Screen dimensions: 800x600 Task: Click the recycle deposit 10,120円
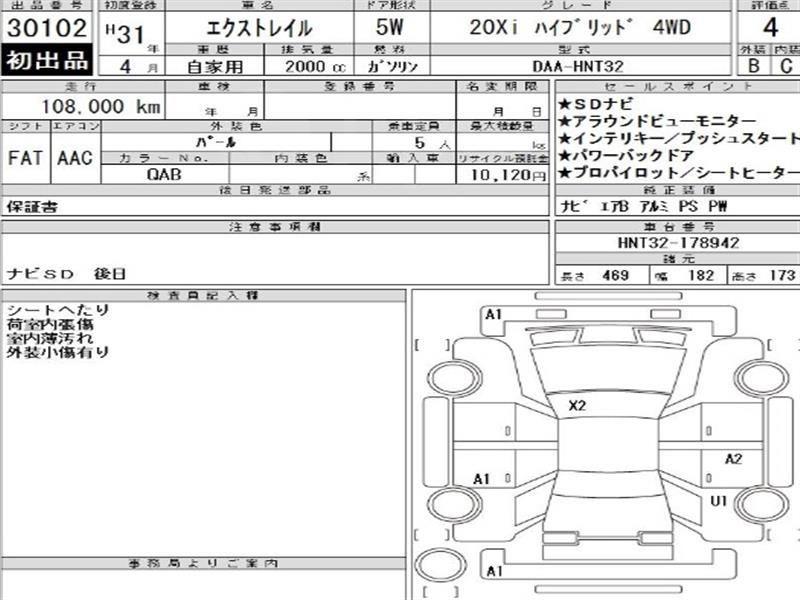pyautogui.click(x=508, y=174)
